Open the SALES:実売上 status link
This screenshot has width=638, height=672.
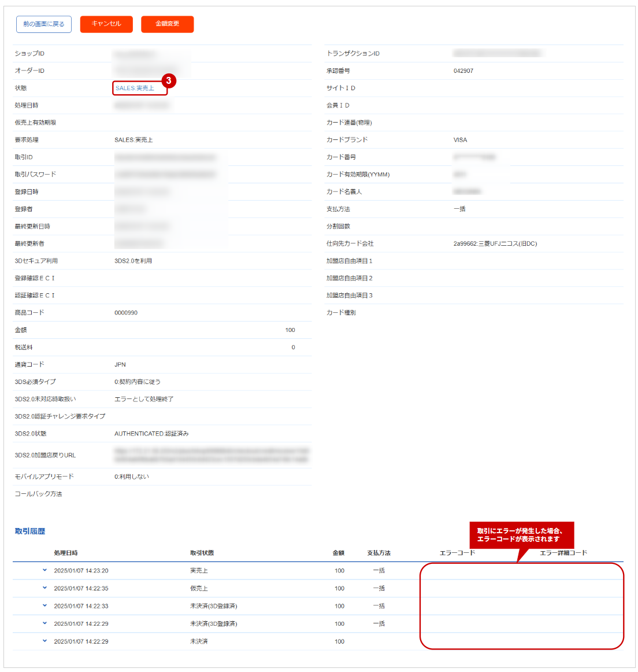click(x=135, y=88)
